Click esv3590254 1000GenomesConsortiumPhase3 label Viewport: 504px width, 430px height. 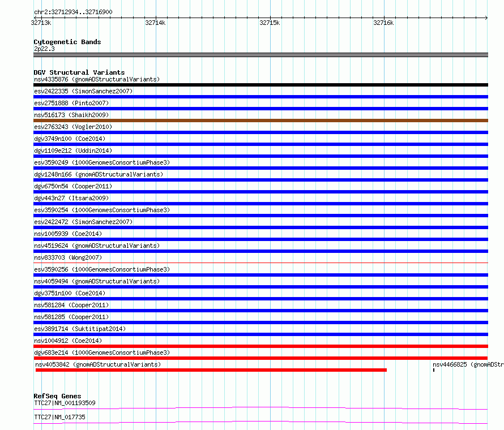click(x=102, y=210)
